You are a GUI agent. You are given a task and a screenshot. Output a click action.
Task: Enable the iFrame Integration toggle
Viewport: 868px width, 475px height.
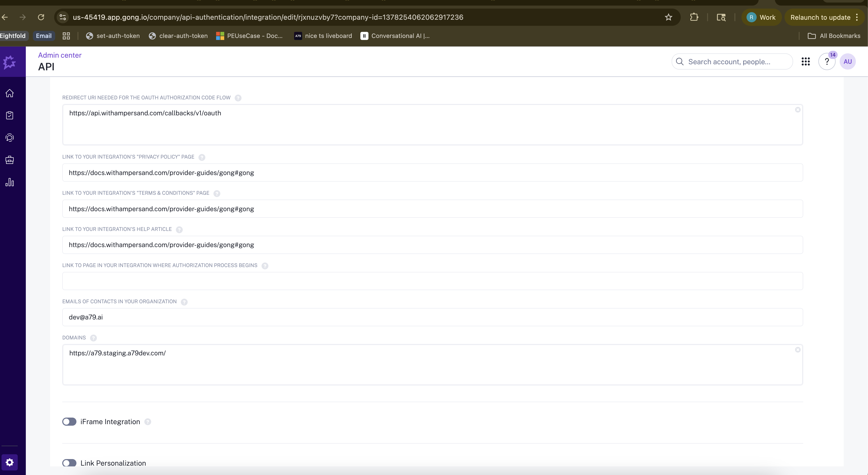coord(69,421)
